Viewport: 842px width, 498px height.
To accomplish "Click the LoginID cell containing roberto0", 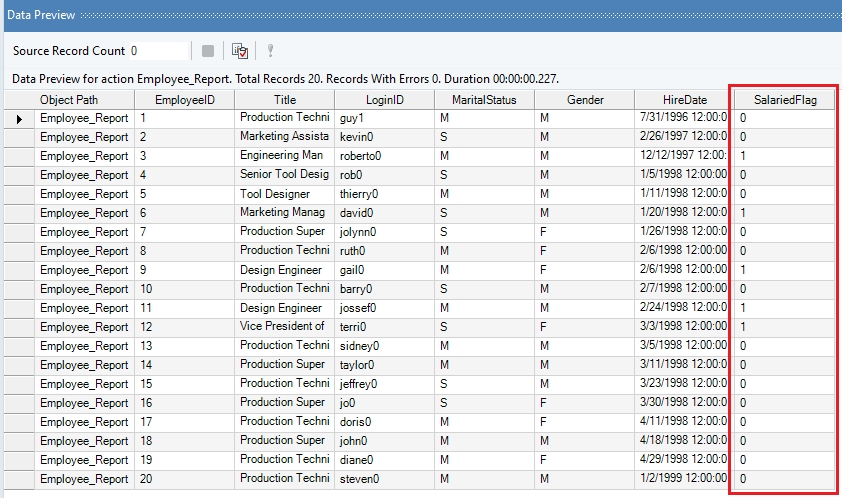I will click(384, 156).
